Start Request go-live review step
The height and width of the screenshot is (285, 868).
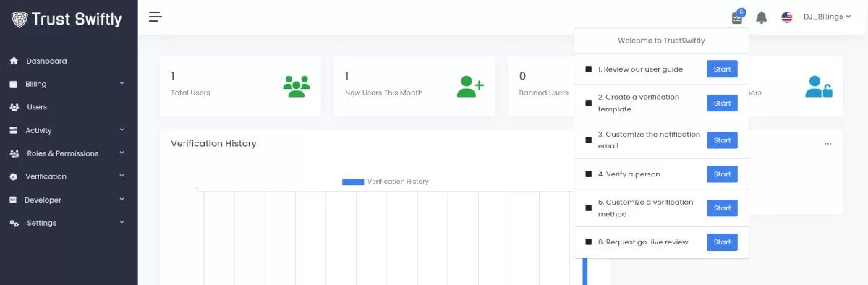[x=722, y=242]
